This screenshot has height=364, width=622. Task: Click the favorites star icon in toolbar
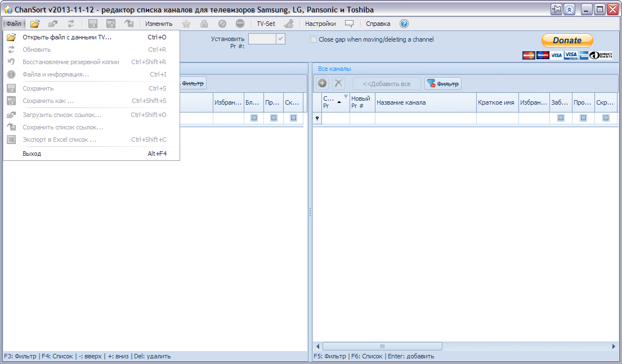click(186, 24)
